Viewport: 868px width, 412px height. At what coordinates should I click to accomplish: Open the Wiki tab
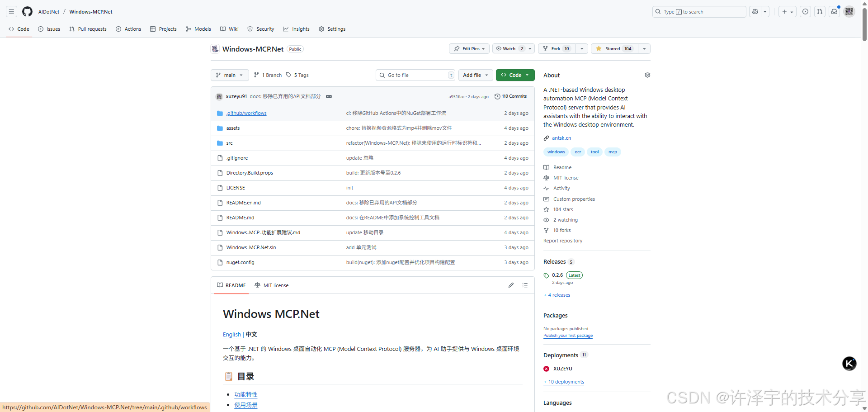point(229,29)
